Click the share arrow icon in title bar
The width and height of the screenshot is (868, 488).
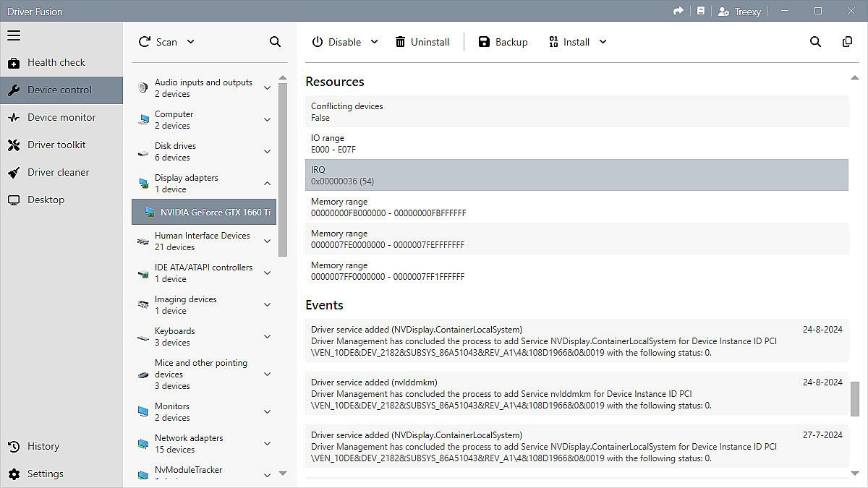pos(678,12)
